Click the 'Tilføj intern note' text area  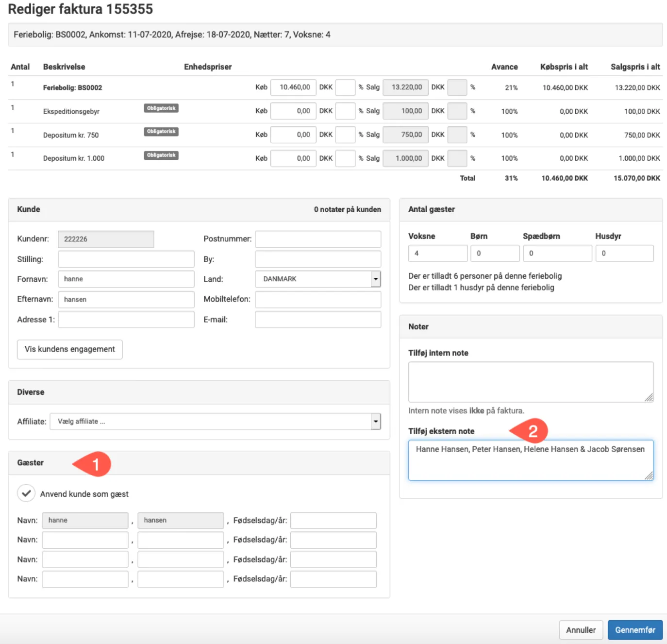click(x=530, y=382)
